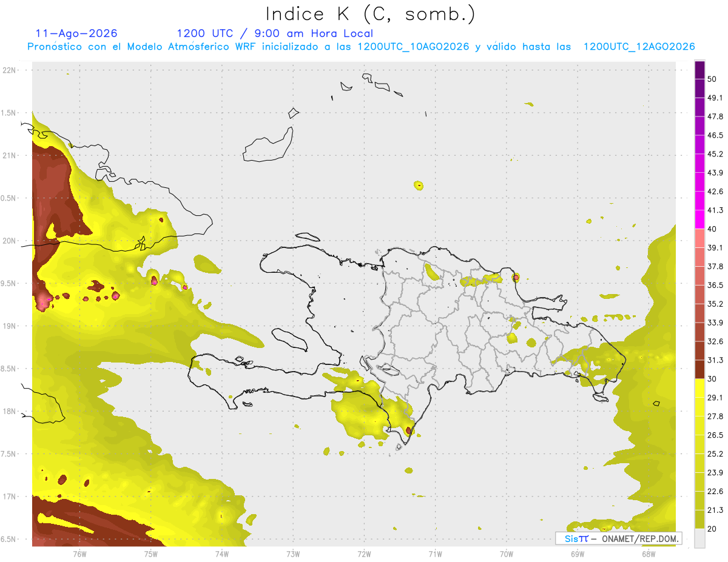Click the colorbar value "22.6"
728x562 pixels.
click(715, 492)
